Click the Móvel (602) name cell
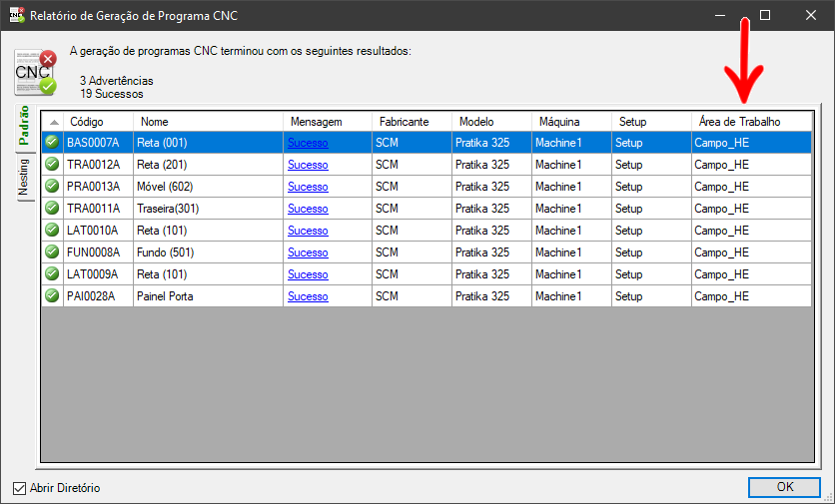This screenshot has width=835, height=504. click(208, 187)
